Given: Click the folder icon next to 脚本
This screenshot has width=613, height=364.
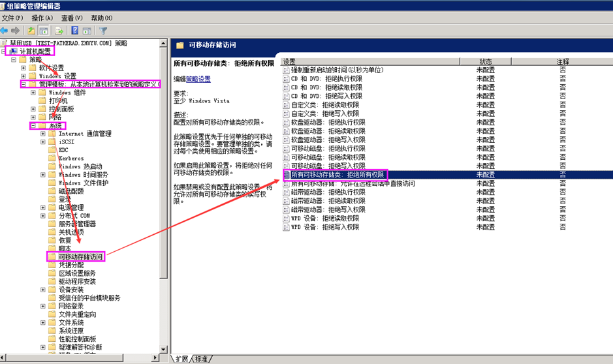Looking at the screenshot, I should click(x=52, y=249).
